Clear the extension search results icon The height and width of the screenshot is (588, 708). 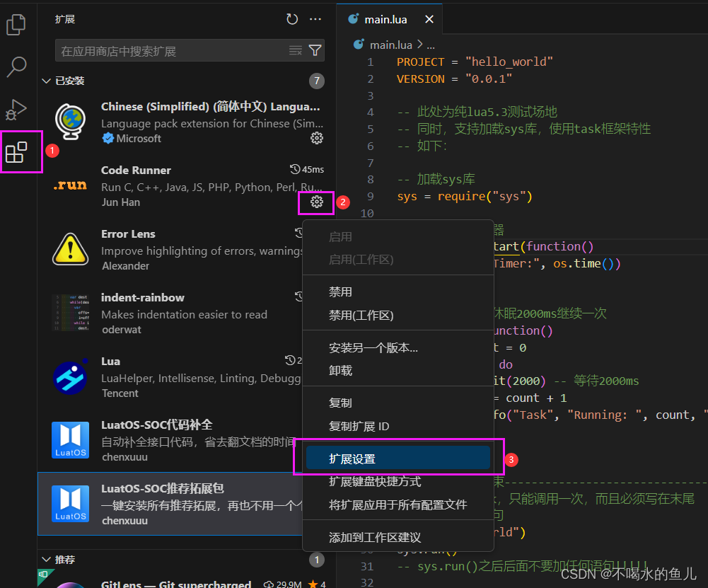[x=296, y=50]
